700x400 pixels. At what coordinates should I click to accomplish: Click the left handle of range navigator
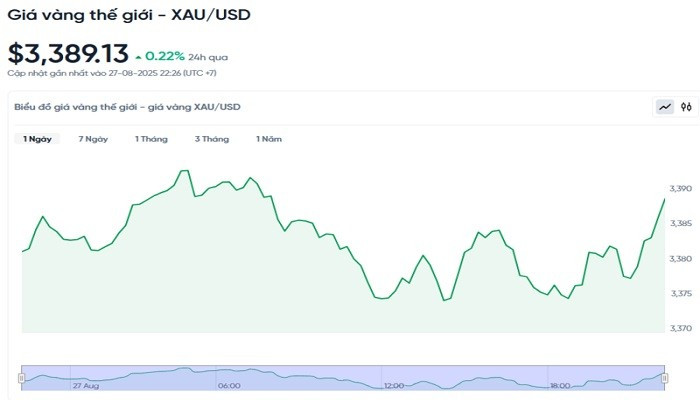click(x=21, y=377)
